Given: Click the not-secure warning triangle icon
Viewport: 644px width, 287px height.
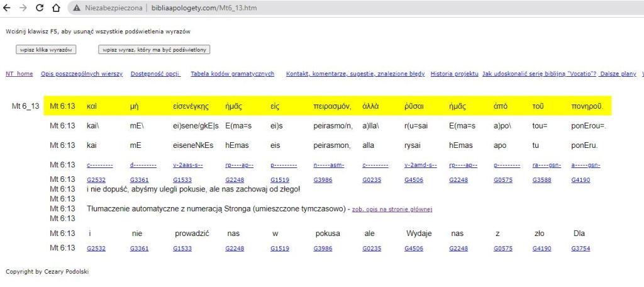Looking at the screenshot, I should [77, 8].
